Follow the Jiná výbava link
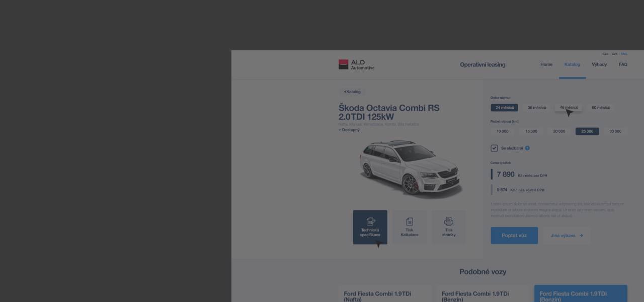Image resolution: width=644 pixels, height=302 pixels. click(x=567, y=236)
